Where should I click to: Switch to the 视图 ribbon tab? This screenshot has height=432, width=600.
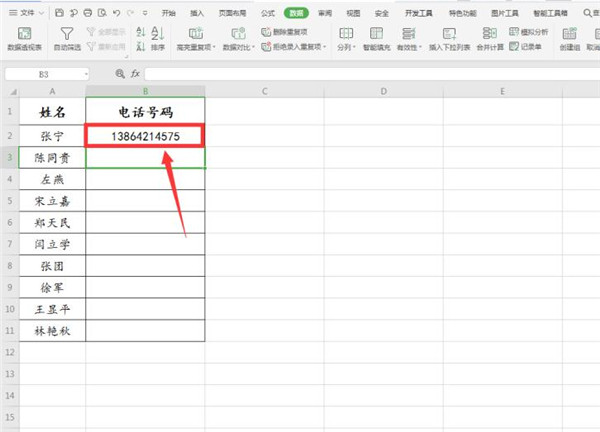coord(353,13)
